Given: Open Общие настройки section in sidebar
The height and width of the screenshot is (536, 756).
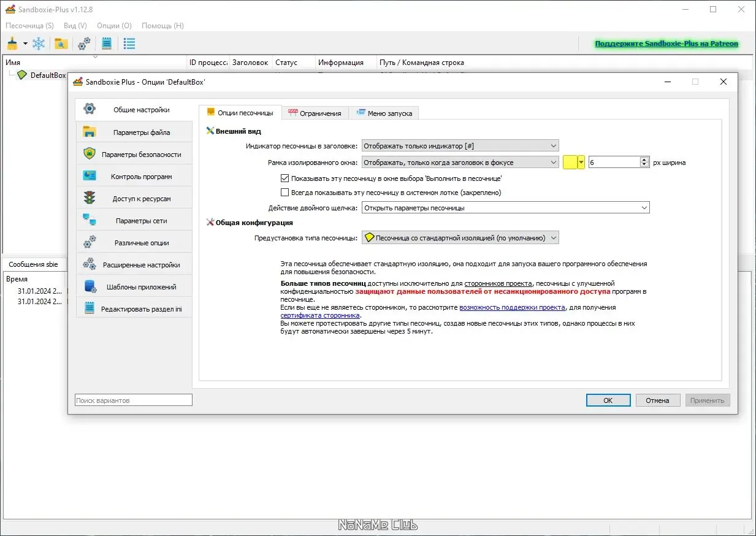Looking at the screenshot, I should [134, 110].
